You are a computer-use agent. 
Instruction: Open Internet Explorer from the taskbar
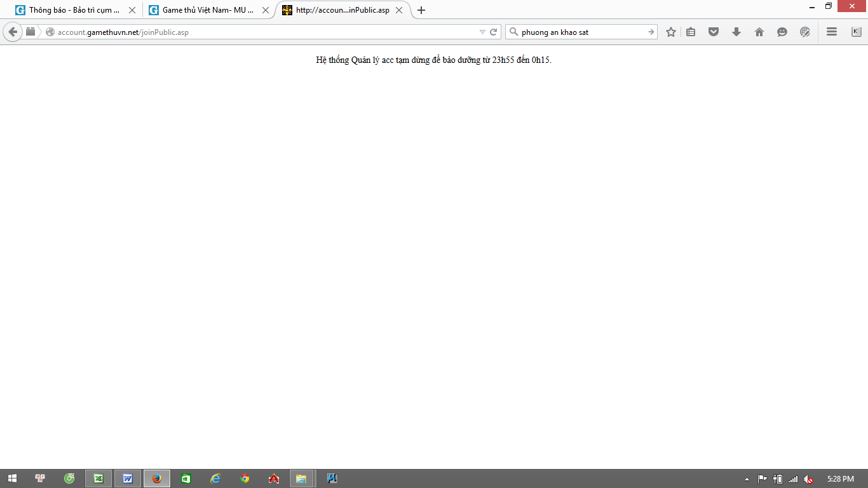[x=215, y=478]
